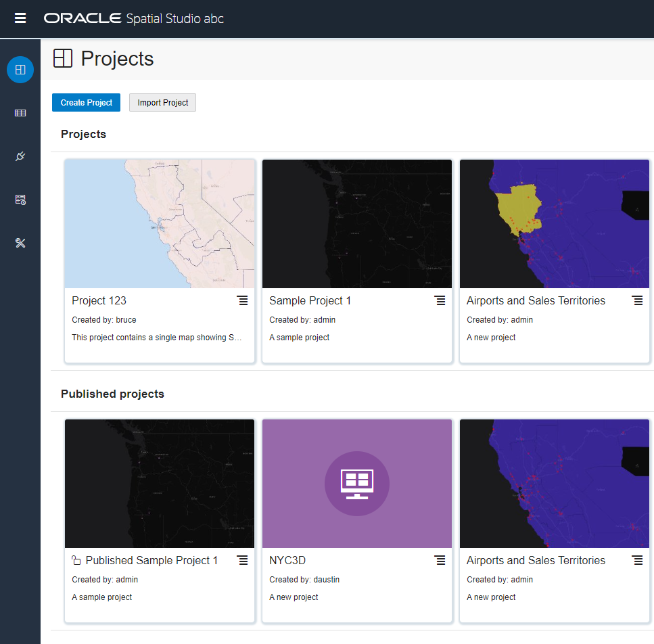The image size is (654, 644).
Task: Open published Airports and Sales Territories thumbnail
Action: 555,484
